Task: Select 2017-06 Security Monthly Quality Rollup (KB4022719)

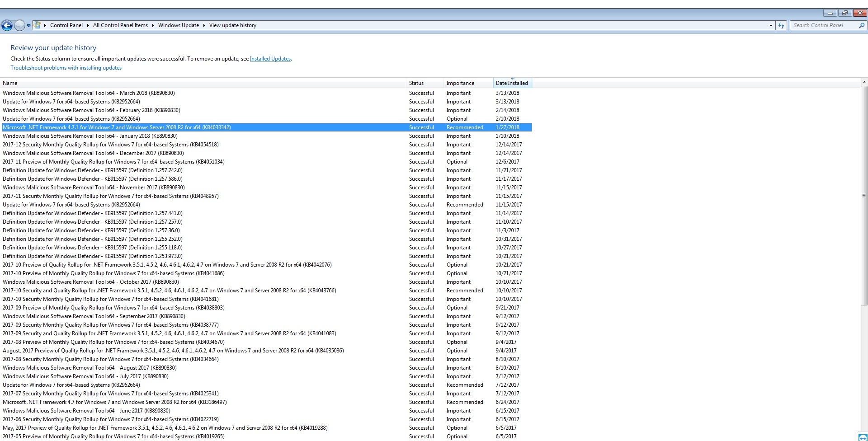Action: (x=267, y=419)
